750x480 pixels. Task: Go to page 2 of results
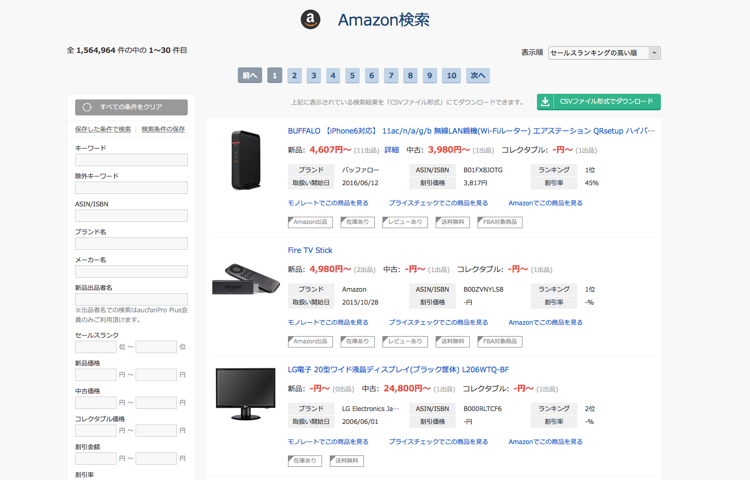point(294,76)
